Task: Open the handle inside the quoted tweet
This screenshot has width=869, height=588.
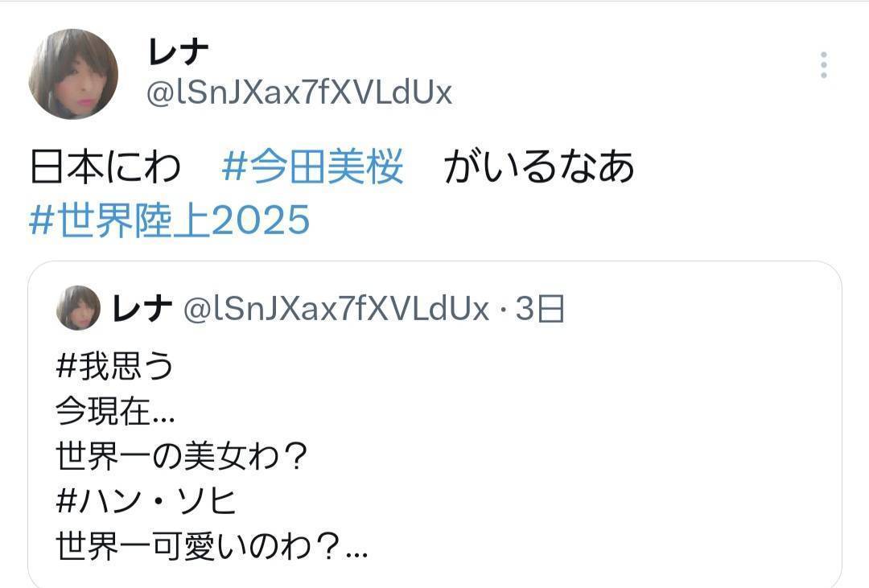Action: point(336,309)
